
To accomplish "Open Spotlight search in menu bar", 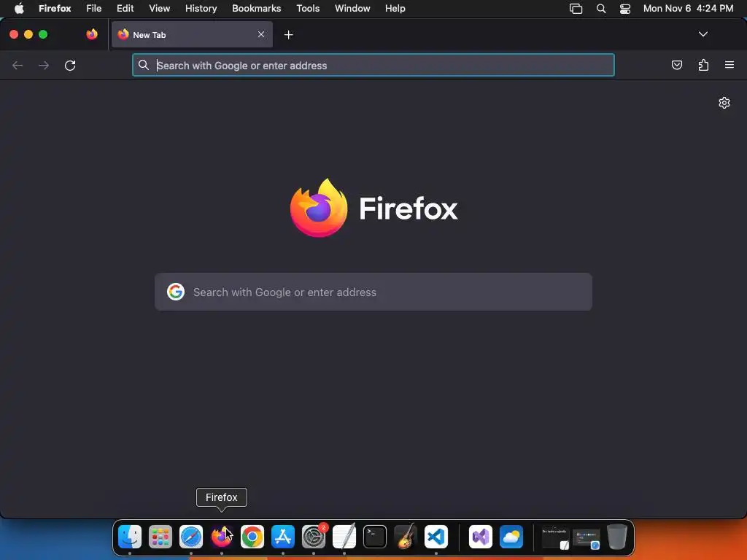I will pyautogui.click(x=601, y=9).
